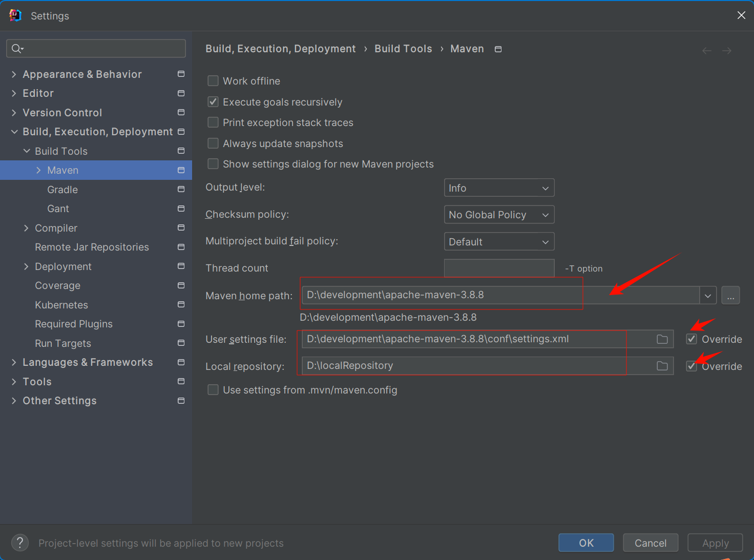Click project-level icon beside Deployment
Image resolution: width=754 pixels, height=560 pixels.
[x=181, y=266]
